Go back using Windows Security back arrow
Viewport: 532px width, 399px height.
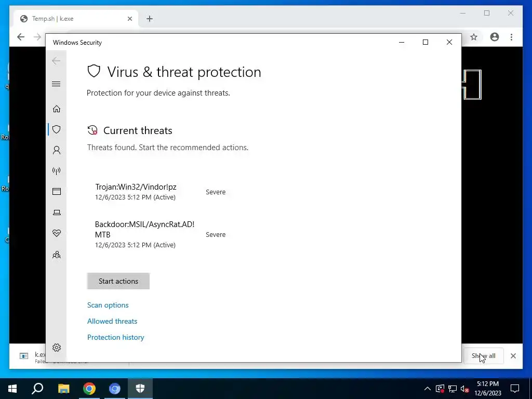pyautogui.click(x=56, y=61)
